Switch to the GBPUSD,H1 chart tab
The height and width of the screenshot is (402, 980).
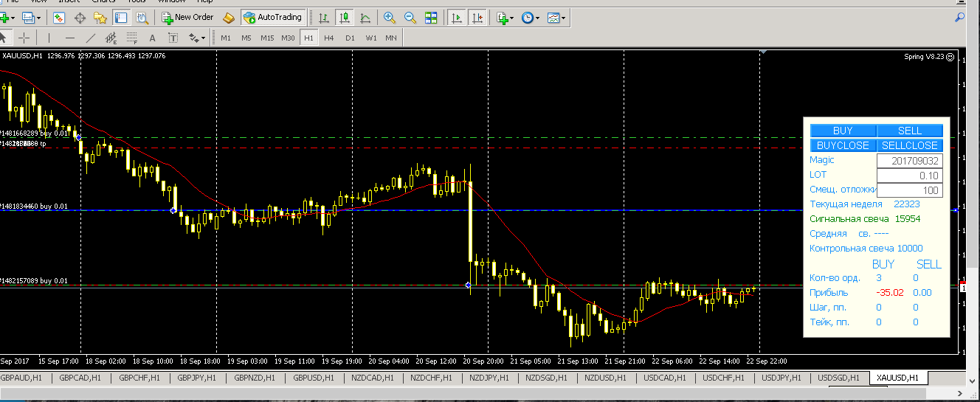point(314,378)
